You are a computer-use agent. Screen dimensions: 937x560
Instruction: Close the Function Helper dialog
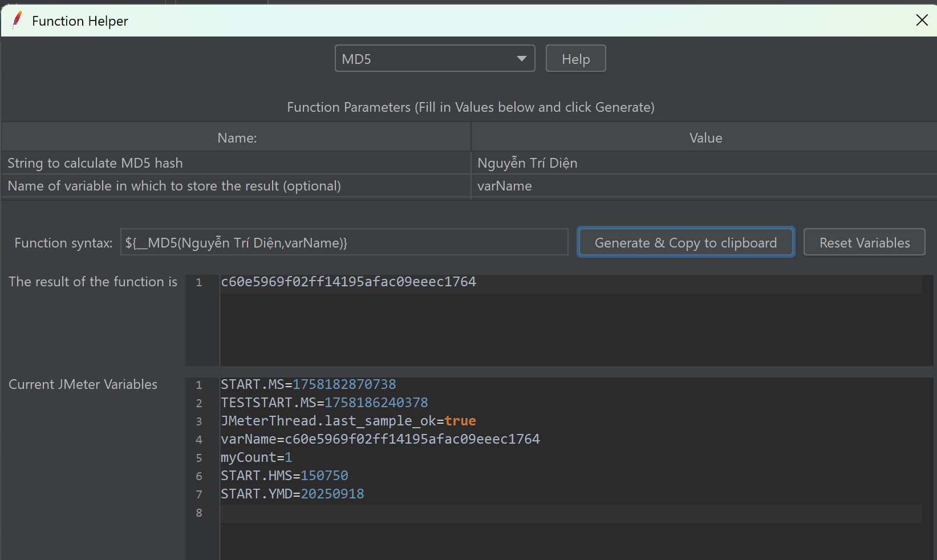(922, 21)
